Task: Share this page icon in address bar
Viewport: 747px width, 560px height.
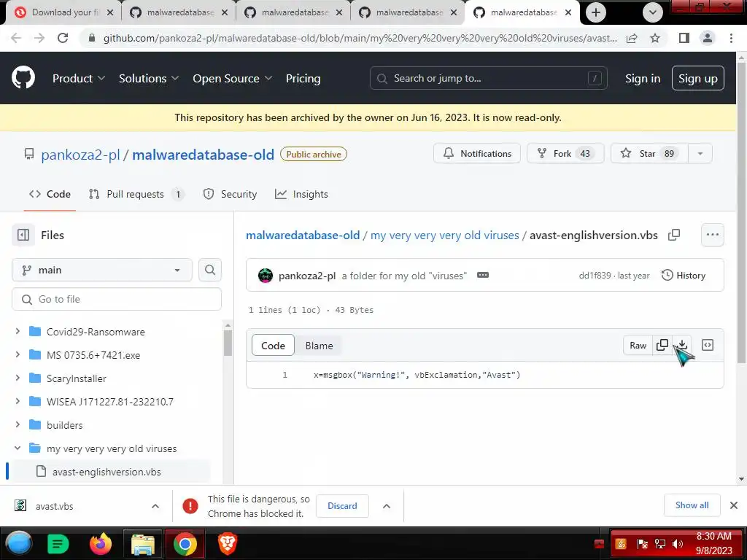Action: tap(632, 38)
